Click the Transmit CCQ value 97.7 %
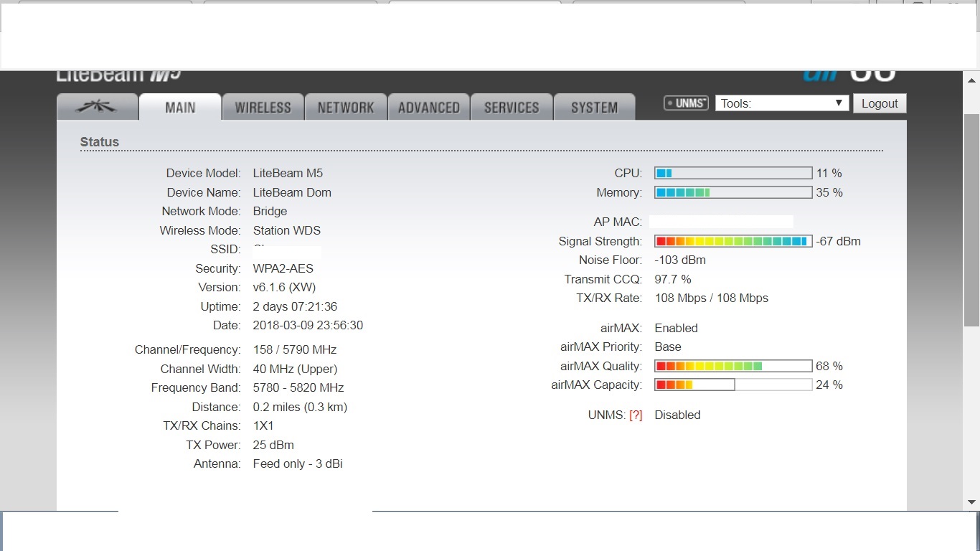The image size is (980, 551). (673, 279)
